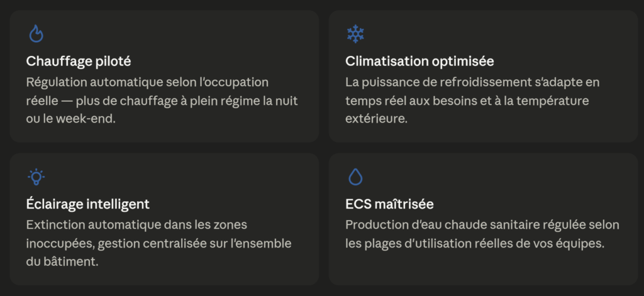Click the light bulb icon for Éclairage intelligent
This screenshot has width=644, height=296.
pyautogui.click(x=36, y=177)
